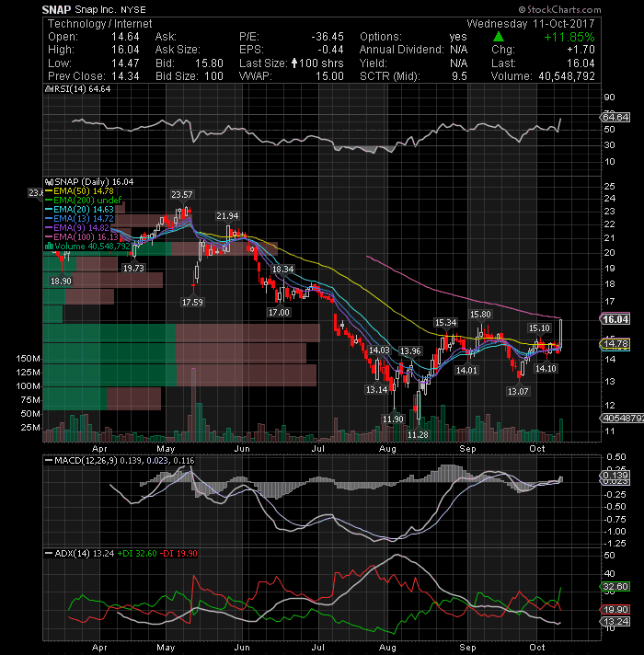Click the 13.96 price label
The image size is (644, 655).
coord(410,350)
